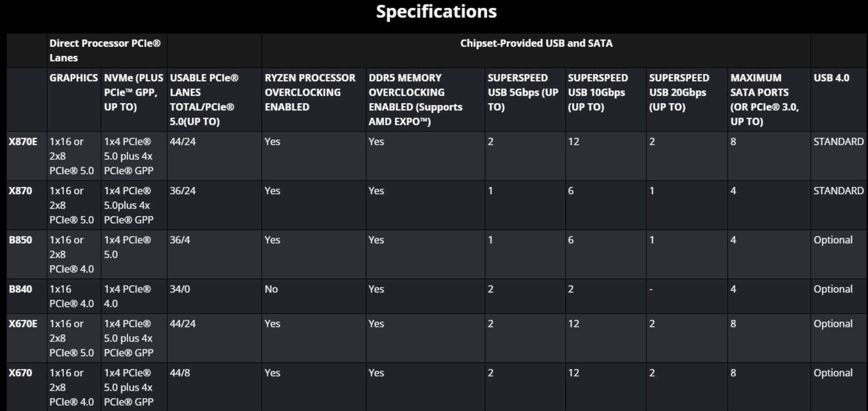Select the SuperSpeed USB 20Gbps column header
The width and height of the screenshot is (868, 411).
click(679, 92)
